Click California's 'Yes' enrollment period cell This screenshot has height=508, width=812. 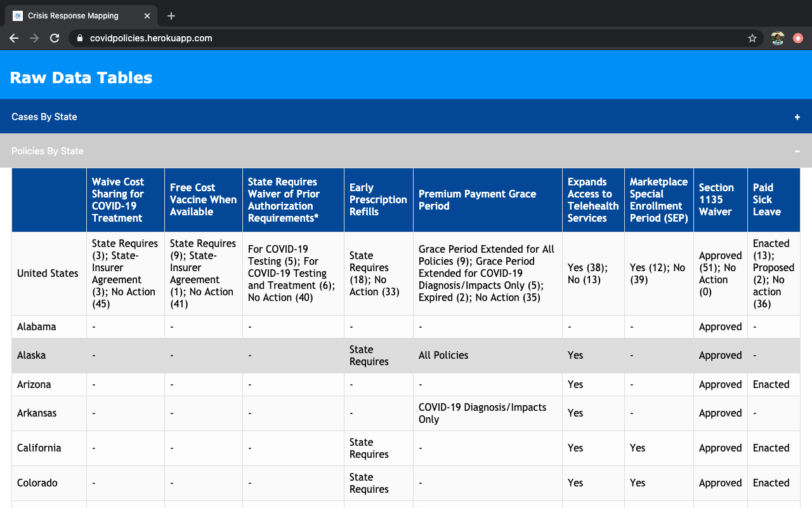tap(659, 448)
